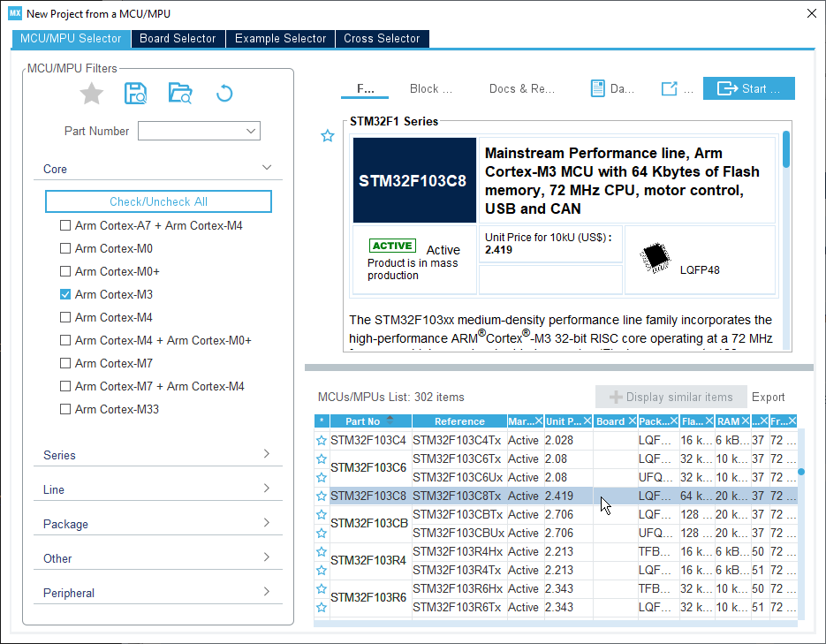Select the Features tab
826x644 pixels.
pyautogui.click(x=365, y=88)
